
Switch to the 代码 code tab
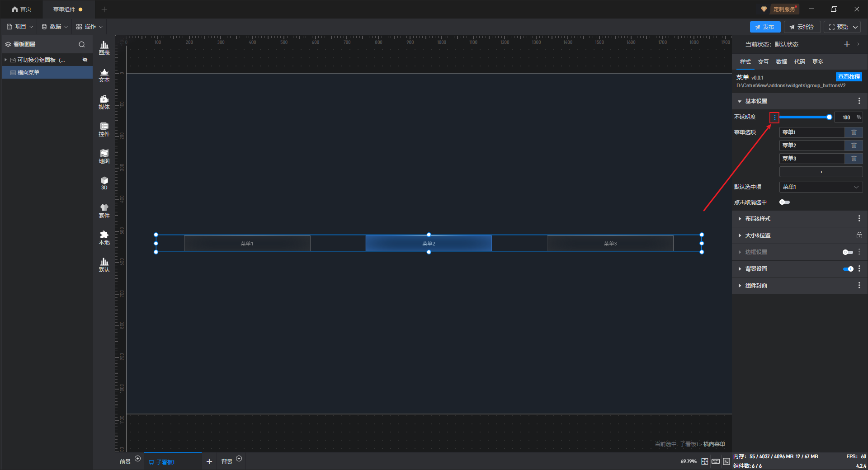pos(799,62)
